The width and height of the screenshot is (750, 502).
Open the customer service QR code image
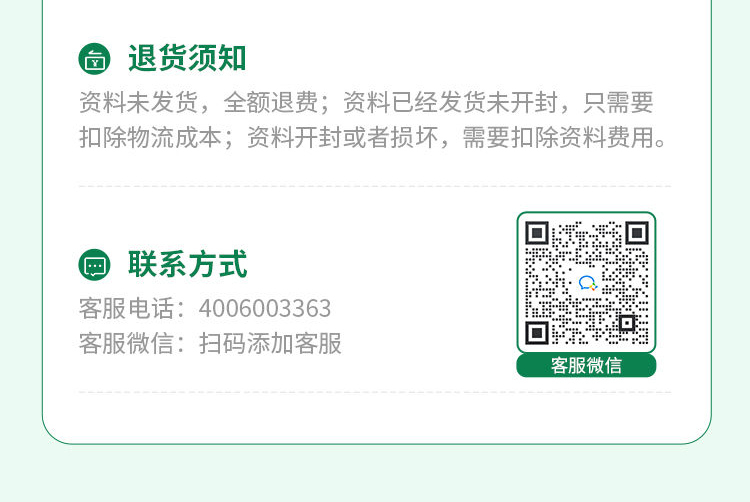click(x=586, y=283)
